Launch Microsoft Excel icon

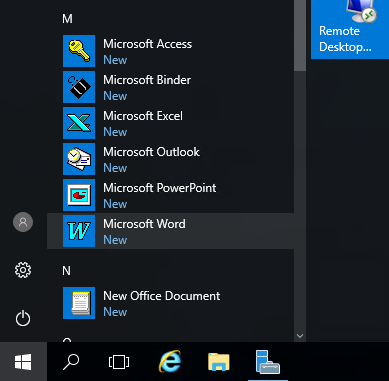point(79,123)
